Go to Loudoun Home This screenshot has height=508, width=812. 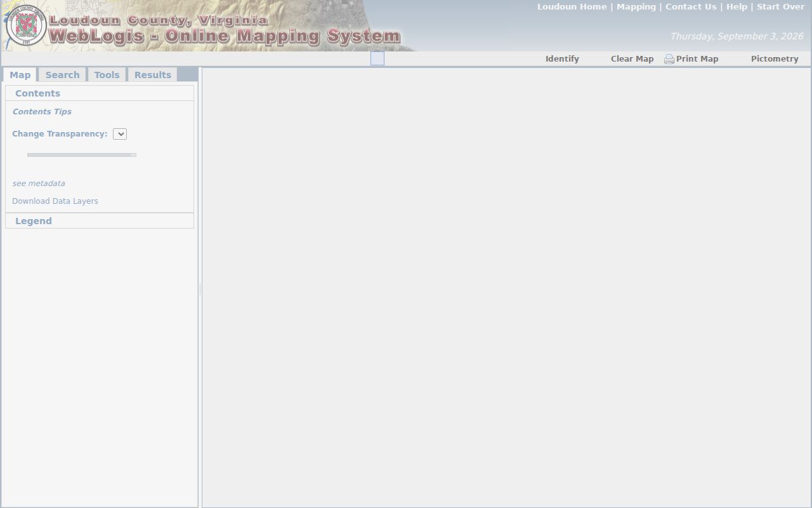pyautogui.click(x=572, y=7)
